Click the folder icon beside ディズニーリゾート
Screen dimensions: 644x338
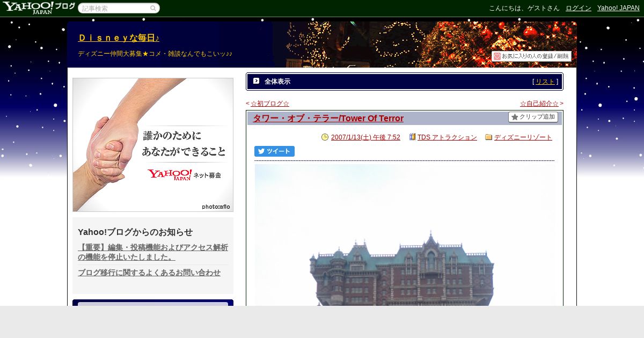click(x=488, y=137)
